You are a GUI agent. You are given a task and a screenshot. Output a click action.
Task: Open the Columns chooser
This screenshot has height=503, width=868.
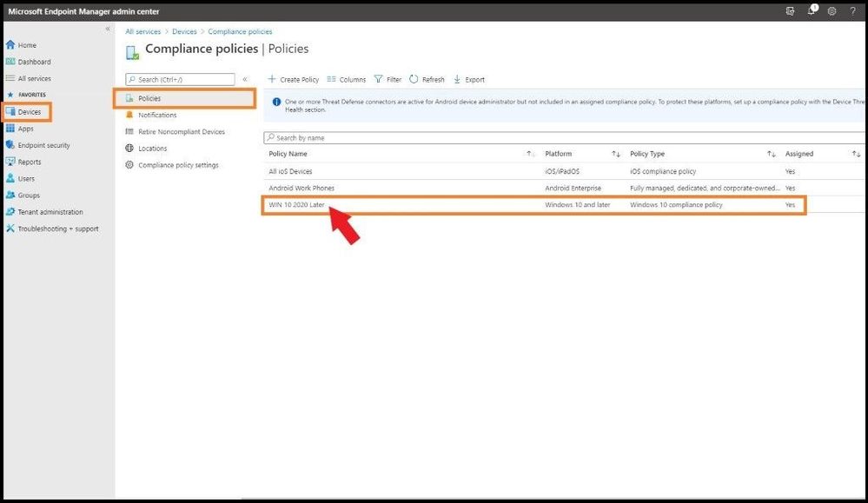point(346,79)
